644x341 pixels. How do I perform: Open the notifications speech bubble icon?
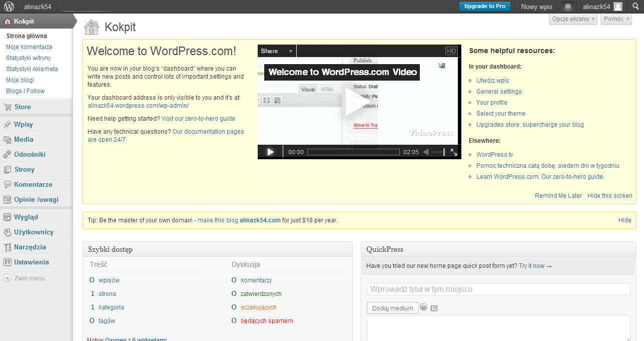[567, 7]
